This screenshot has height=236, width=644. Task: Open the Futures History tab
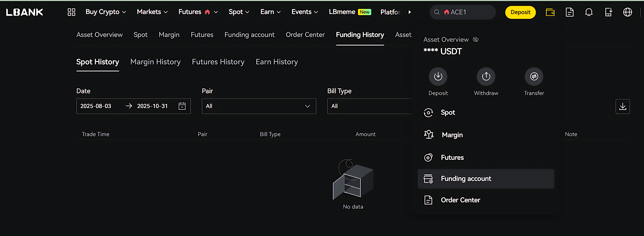218,62
